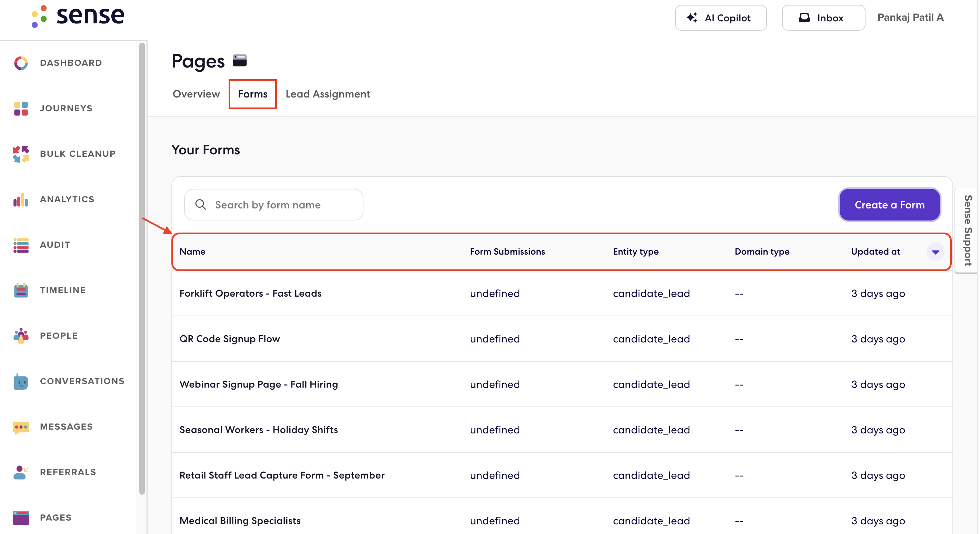
Task: Open QR Code Signup Flow form
Action: click(229, 339)
